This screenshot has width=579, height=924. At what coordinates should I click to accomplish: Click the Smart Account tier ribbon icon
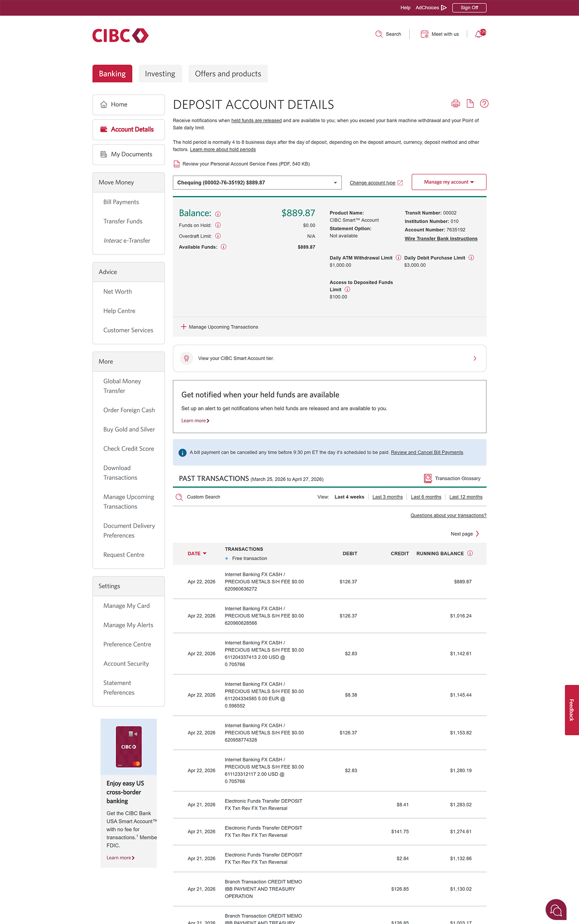[x=187, y=358]
